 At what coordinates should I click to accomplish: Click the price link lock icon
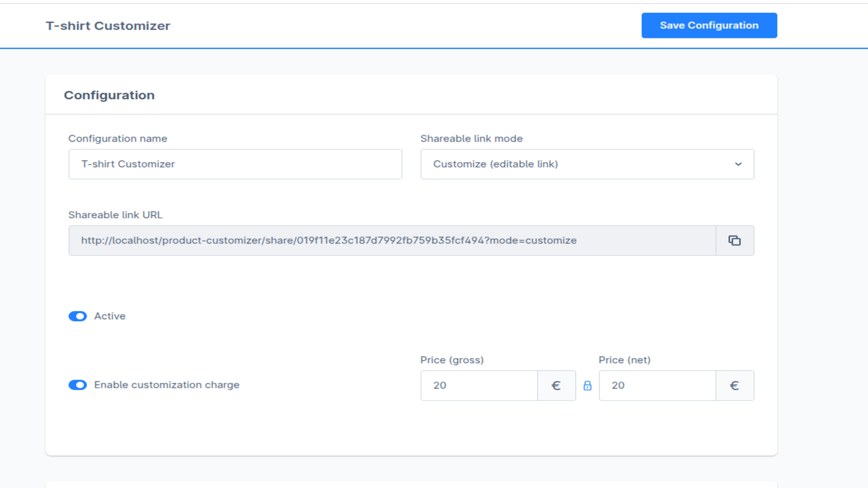coord(587,385)
